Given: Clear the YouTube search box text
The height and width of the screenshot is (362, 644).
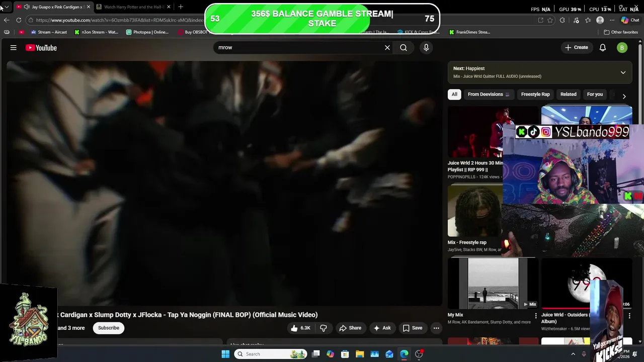Looking at the screenshot, I should pyautogui.click(x=387, y=47).
